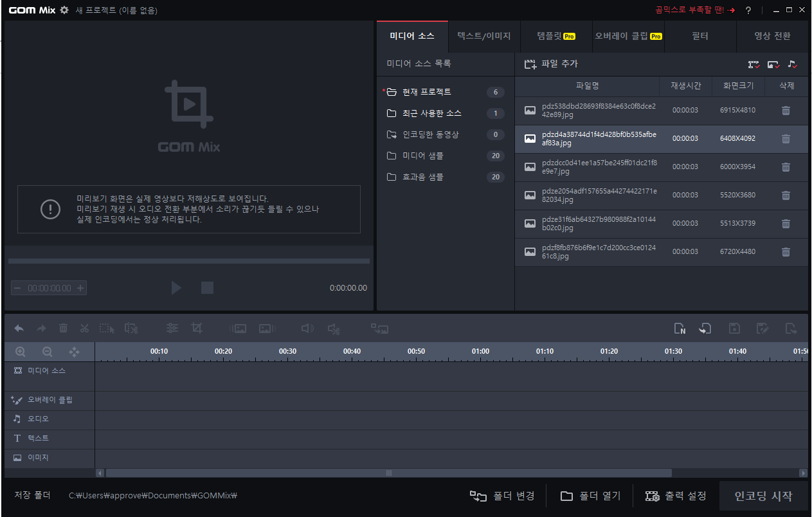Undo last action with the back arrow icon
Viewport: 812px width, 517px height.
coord(19,328)
